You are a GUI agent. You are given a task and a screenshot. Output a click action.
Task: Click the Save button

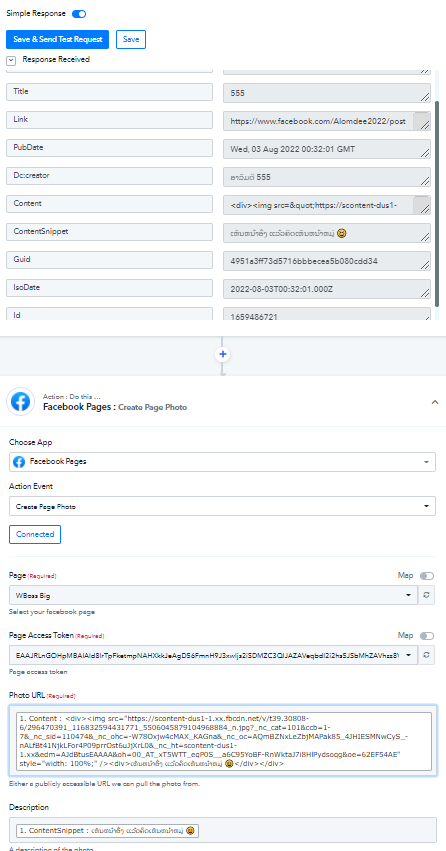tap(131, 40)
